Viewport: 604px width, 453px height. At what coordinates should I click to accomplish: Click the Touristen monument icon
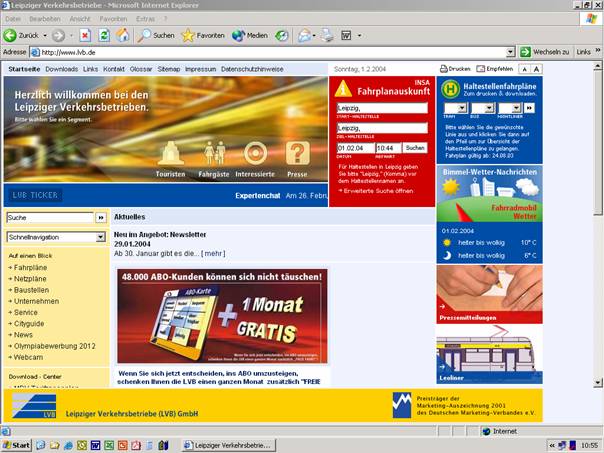click(x=171, y=153)
